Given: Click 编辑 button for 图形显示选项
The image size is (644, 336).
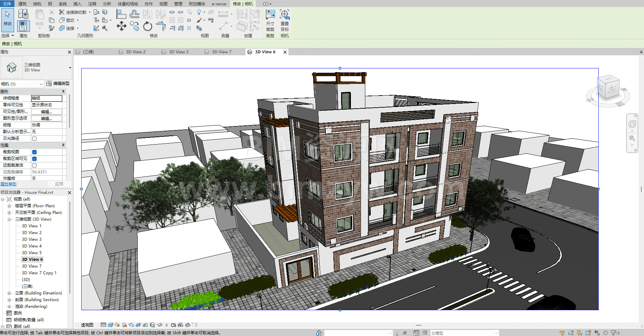Looking at the screenshot, I should coord(47,118).
